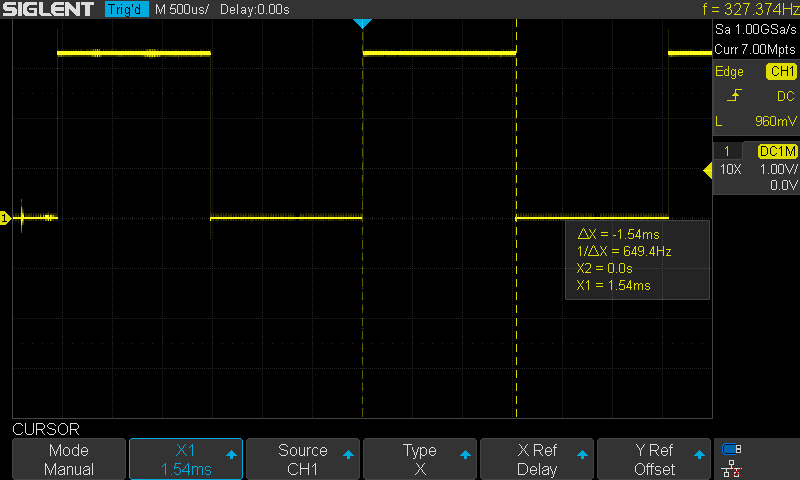Image resolution: width=800 pixels, height=480 pixels.
Task: Click the Trig'd status indicator
Action: tap(127, 9)
